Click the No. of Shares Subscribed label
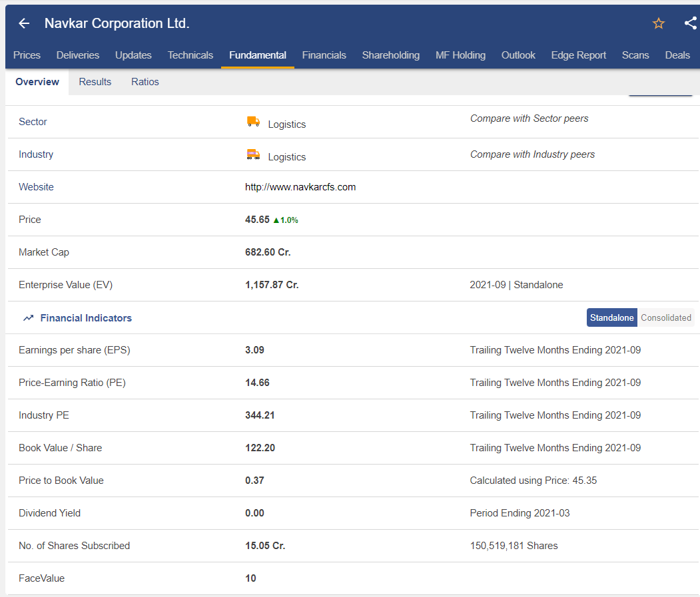The width and height of the screenshot is (700, 597). (74, 546)
